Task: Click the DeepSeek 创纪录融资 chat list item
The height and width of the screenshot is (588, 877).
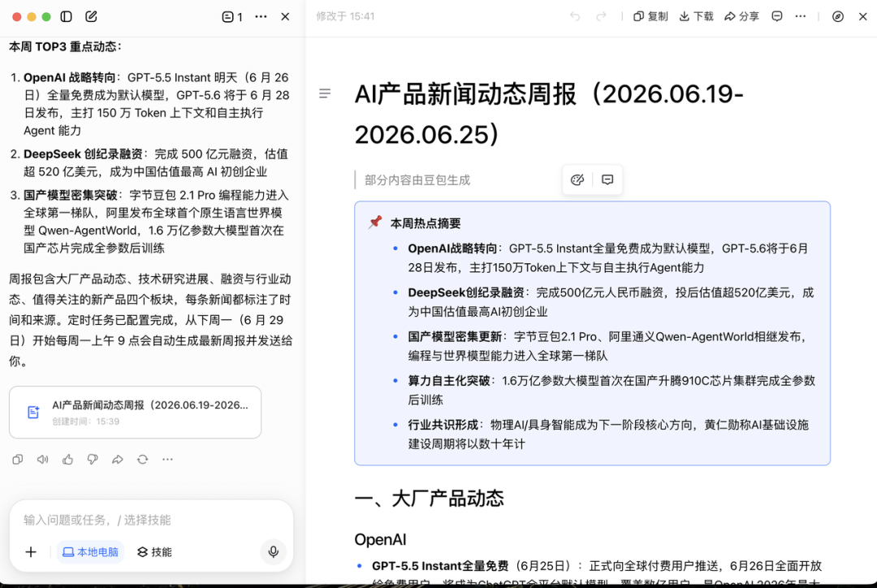Action: [x=155, y=162]
